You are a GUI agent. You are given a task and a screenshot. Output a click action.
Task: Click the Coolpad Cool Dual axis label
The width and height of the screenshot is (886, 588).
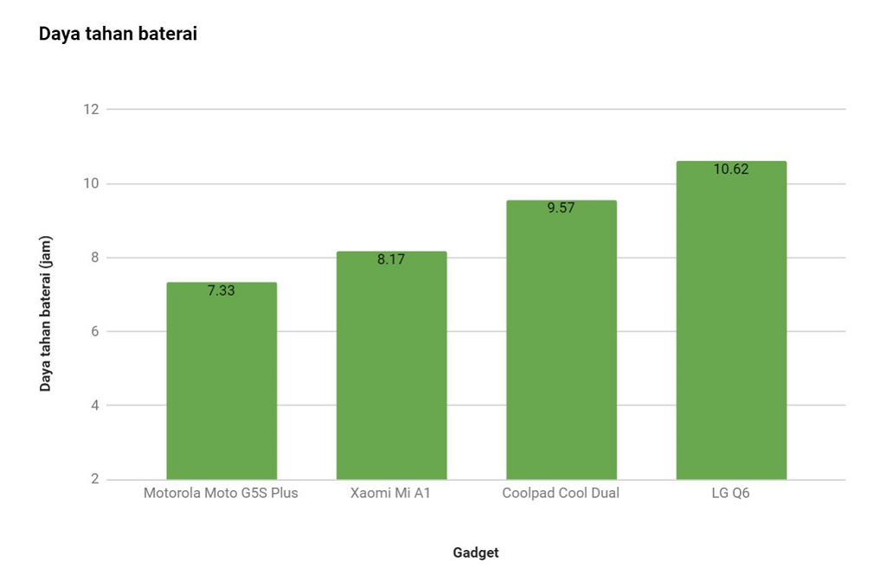pyautogui.click(x=561, y=494)
